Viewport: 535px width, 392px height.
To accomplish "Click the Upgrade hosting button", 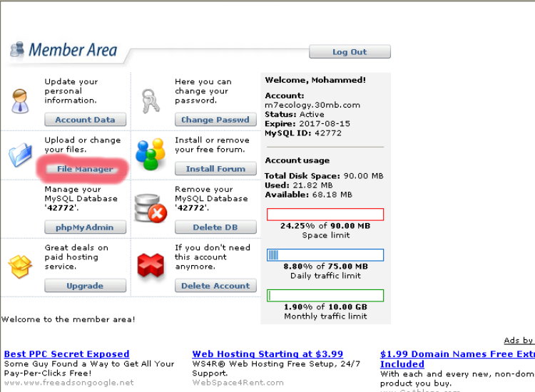I will click(x=85, y=286).
